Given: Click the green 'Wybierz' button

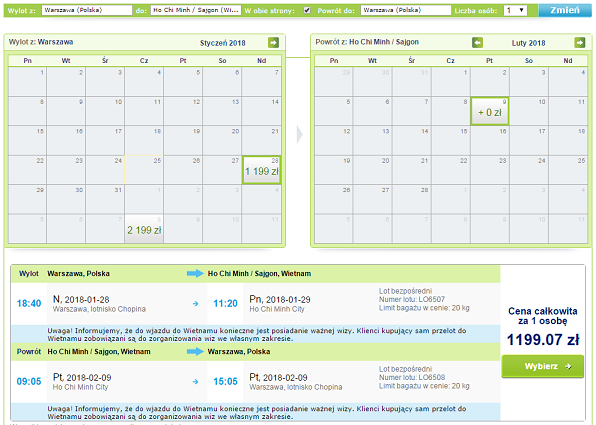Looking at the screenshot, I should point(543,366).
